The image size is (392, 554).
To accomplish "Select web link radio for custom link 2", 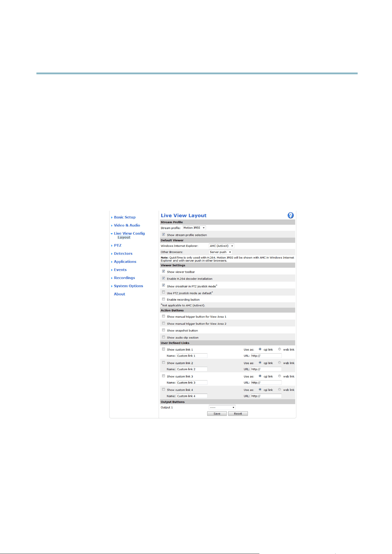I will 279,363.
